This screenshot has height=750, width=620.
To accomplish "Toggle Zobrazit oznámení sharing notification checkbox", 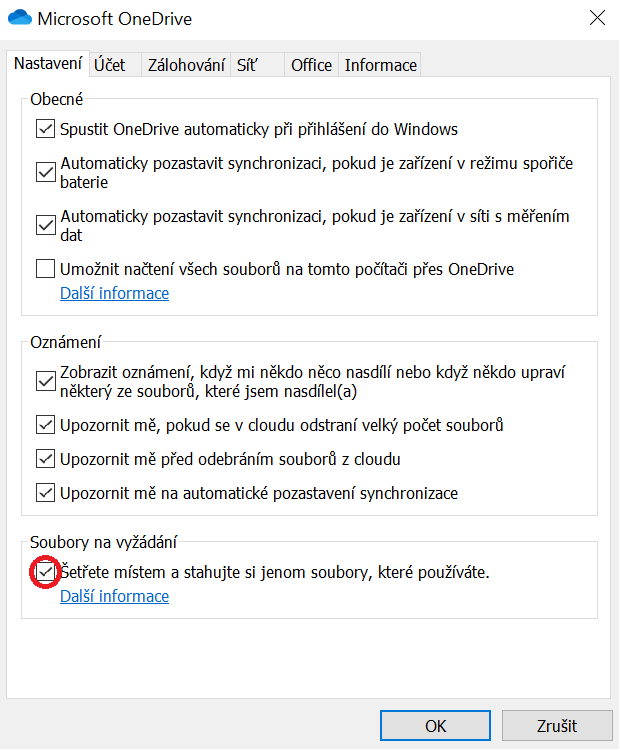I will click(x=45, y=381).
